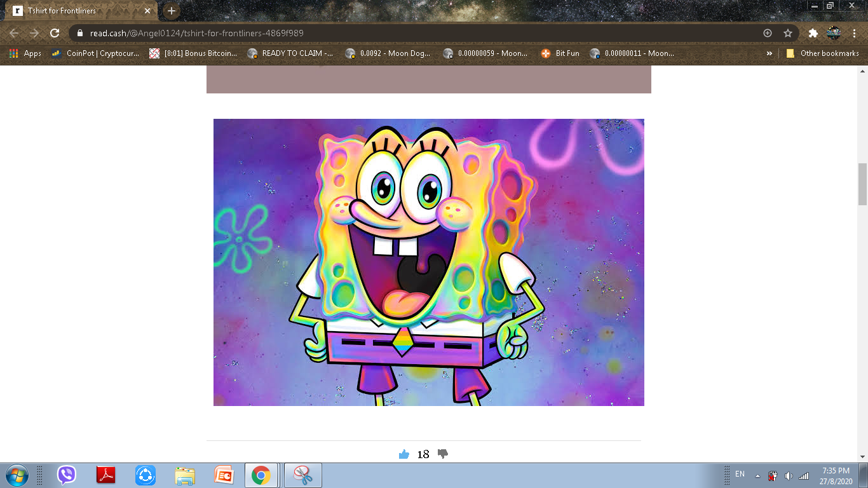This screenshot has height=488, width=868.
Task: Click the like count 18
Action: [423, 454]
